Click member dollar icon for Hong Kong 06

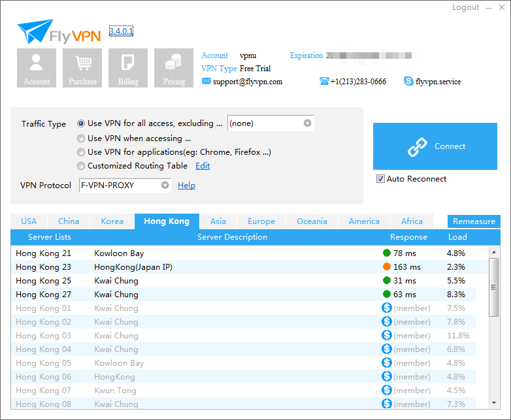[386, 376]
